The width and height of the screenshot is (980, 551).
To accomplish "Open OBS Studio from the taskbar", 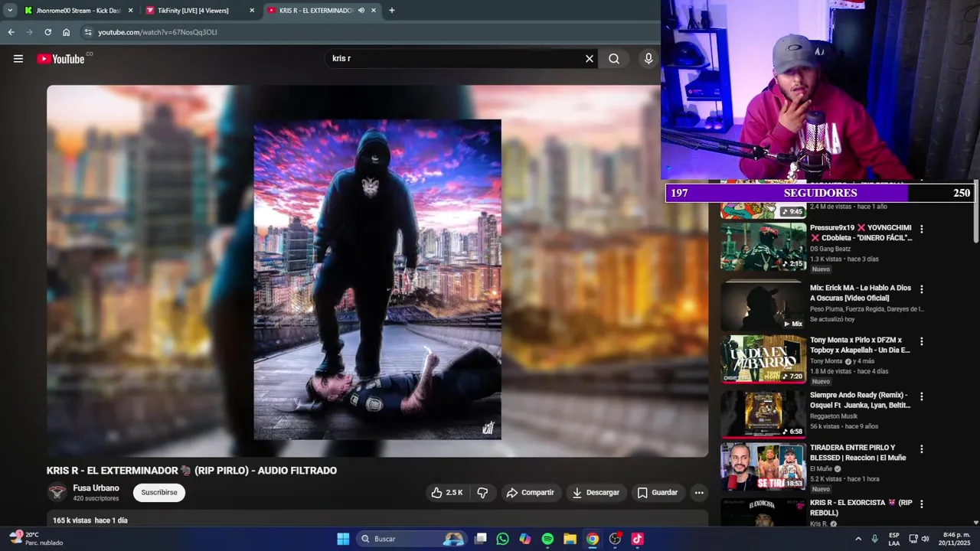I will [615, 539].
